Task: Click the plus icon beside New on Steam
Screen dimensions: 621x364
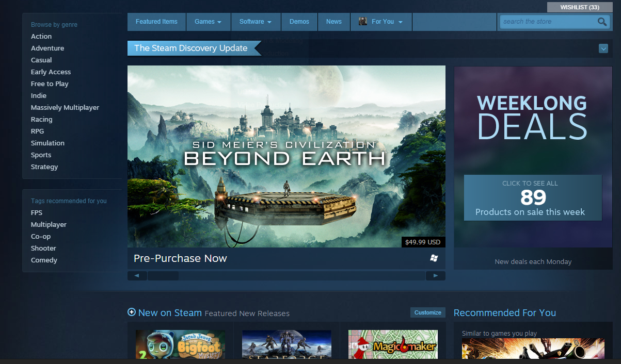Action: 131,312
